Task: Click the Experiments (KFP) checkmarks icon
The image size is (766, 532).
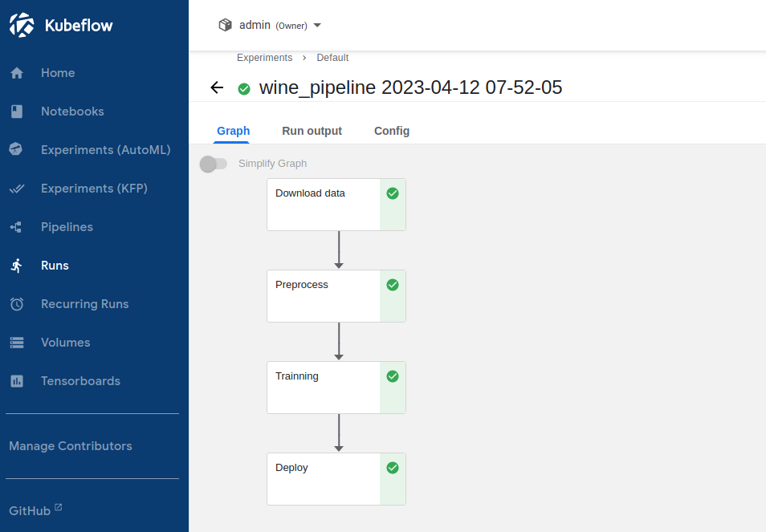Action: [17, 188]
